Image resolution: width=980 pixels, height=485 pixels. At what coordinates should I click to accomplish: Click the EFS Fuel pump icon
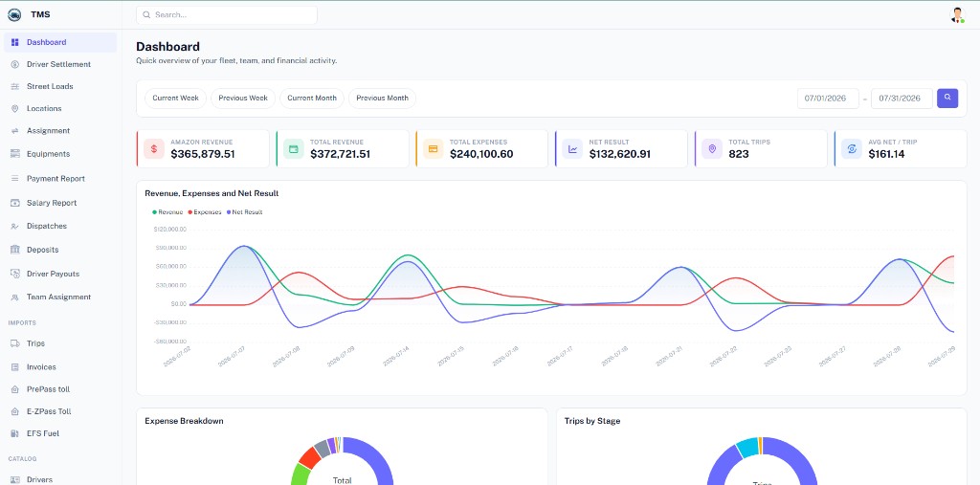coord(15,433)
